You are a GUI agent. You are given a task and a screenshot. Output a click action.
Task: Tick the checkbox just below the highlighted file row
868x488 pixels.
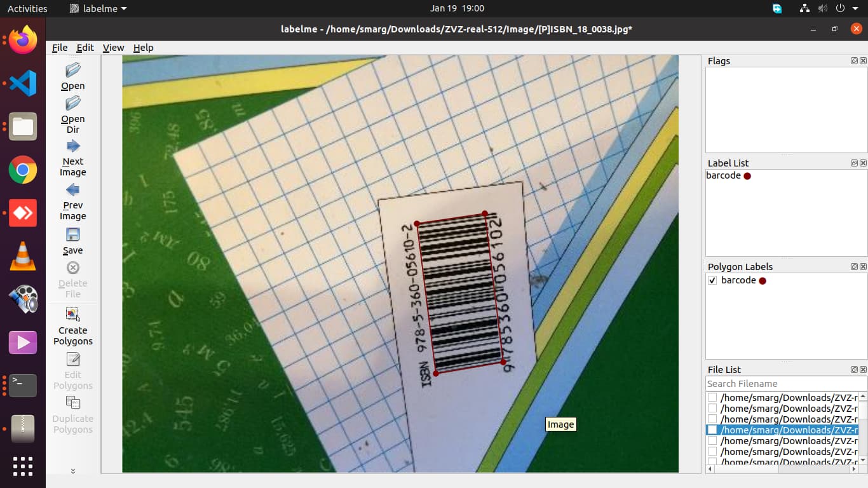pyautogui.click(x=712, y=441)
